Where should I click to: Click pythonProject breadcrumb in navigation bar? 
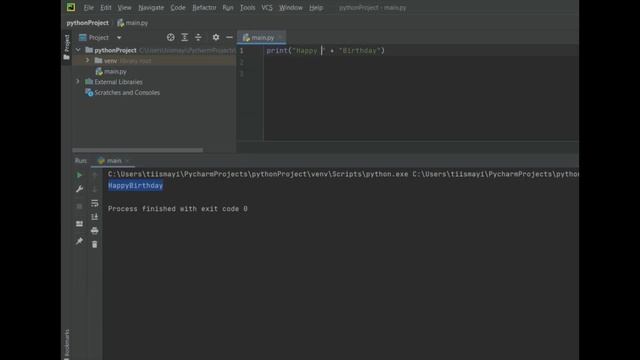(x=87, y=23)
